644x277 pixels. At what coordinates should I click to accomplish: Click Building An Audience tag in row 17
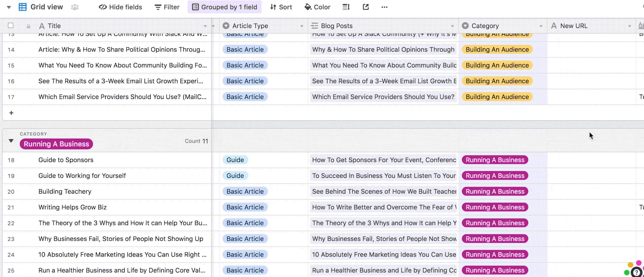pos(497,97)
